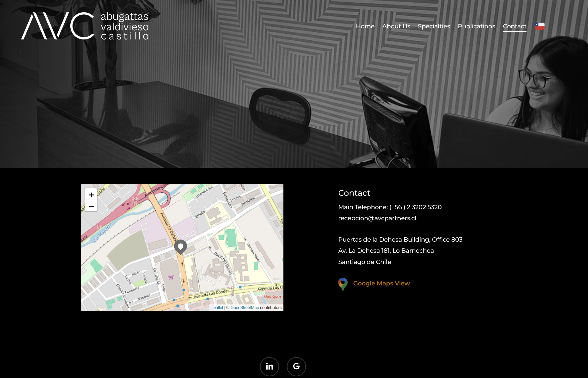Open the OpenStreetMap attribution link
The width and height of the screenshot is (588, 378).
[245, 308]
